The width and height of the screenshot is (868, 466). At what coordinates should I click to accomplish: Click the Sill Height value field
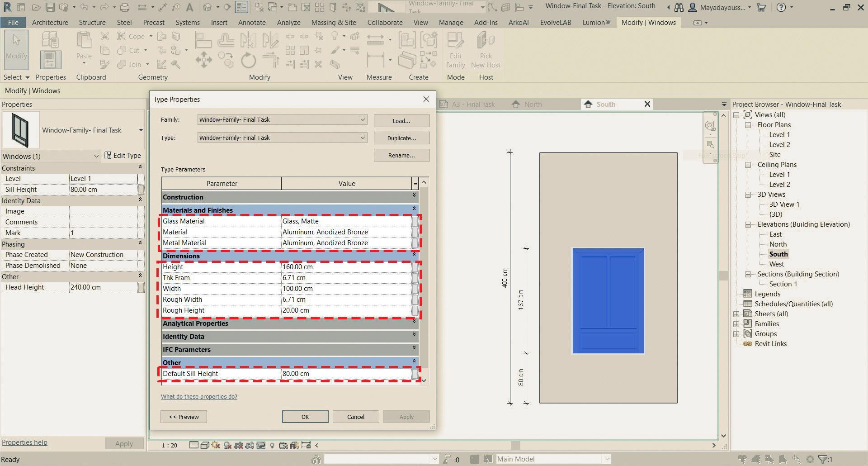[x=104, y=190]
